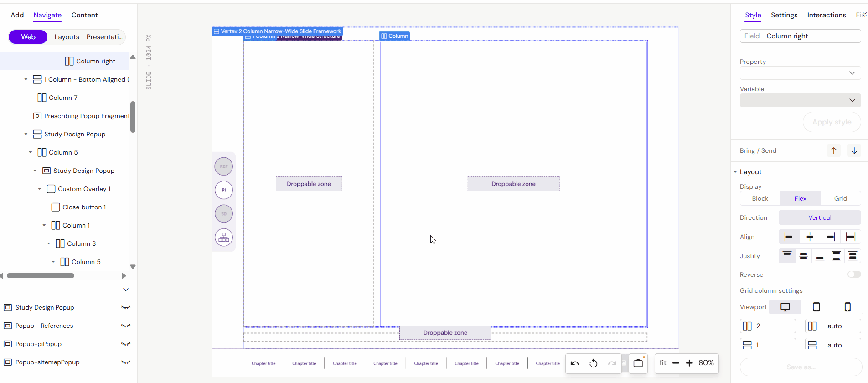Viewport: 868px width, 383px height.
Task: Expand the cut-off tab overflow chevron
Action: (864, 15)
